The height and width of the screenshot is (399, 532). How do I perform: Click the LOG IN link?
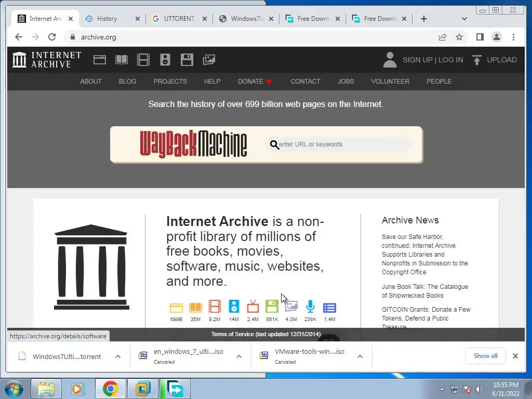click(x=450, y=60)
